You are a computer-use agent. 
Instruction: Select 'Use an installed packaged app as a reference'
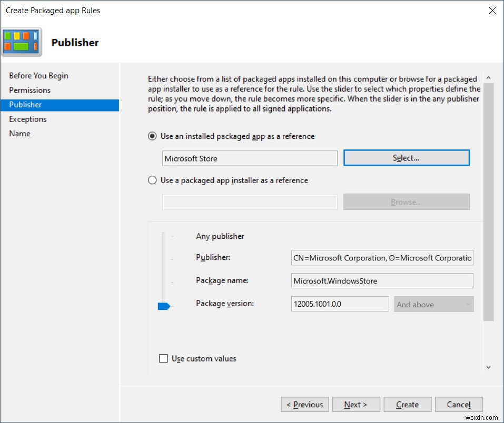pyautogui.click(x=153, y=136)
